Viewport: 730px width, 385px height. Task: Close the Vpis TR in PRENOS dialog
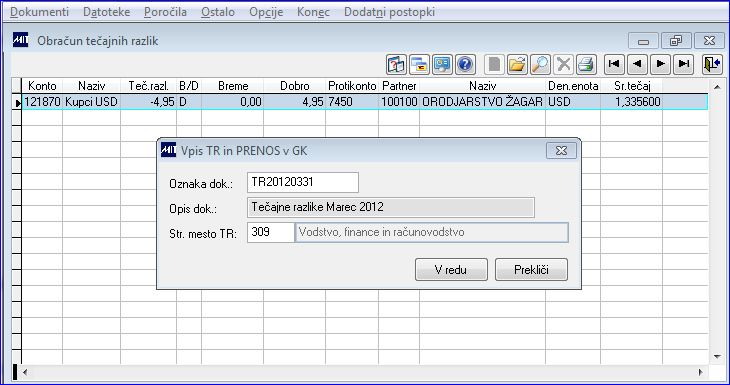pos(561,150)
